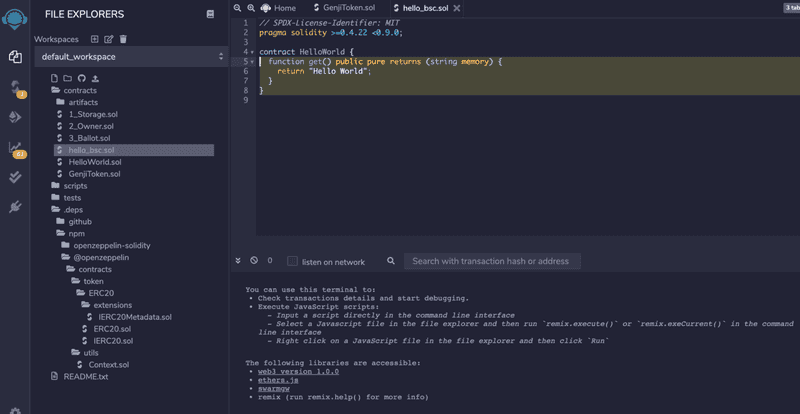The width and height of the screenshot is (800, 414).
Task: Click the new file icon in explorer
Action: [x=55, y=77]
